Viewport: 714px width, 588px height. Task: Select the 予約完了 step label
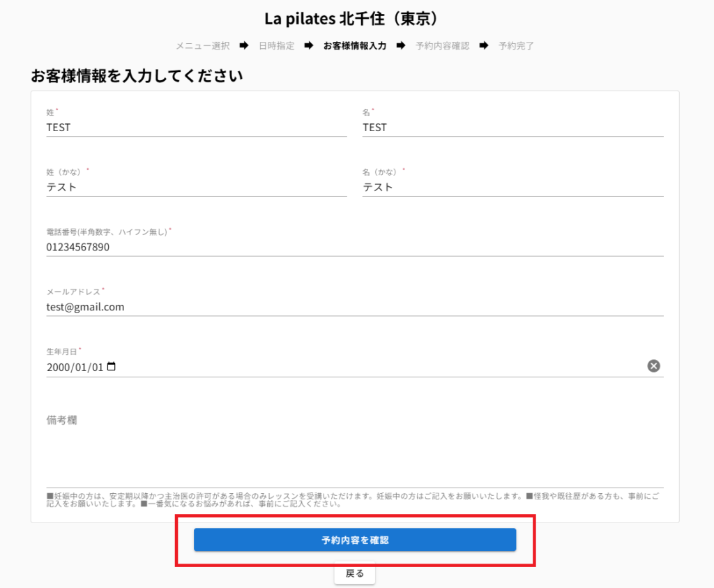(x=516, y=46)
